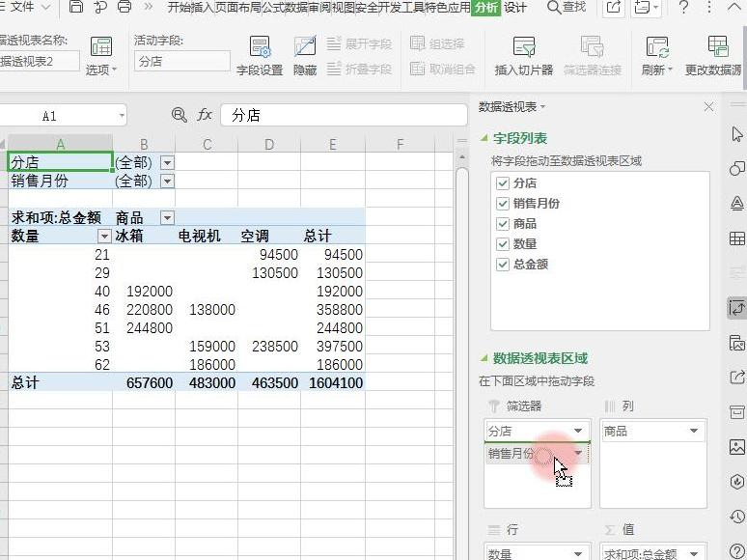
Task: Close the pivot table (数据透视表) pane
Action: [x=709, y=107]
